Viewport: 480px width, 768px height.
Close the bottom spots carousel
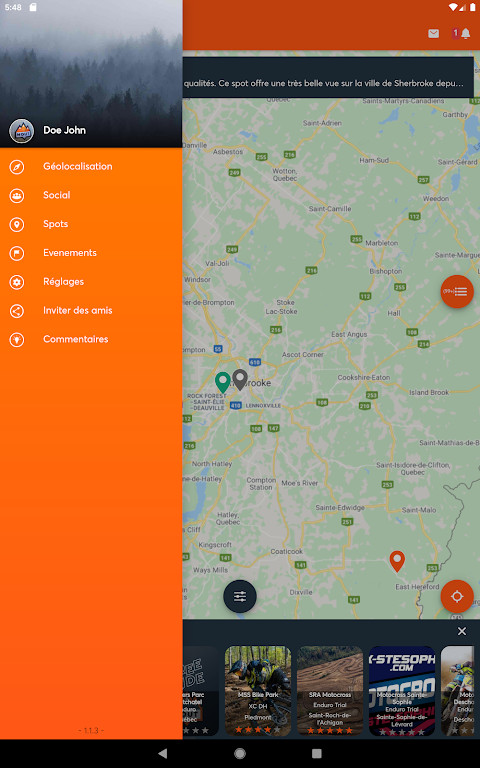462,631
